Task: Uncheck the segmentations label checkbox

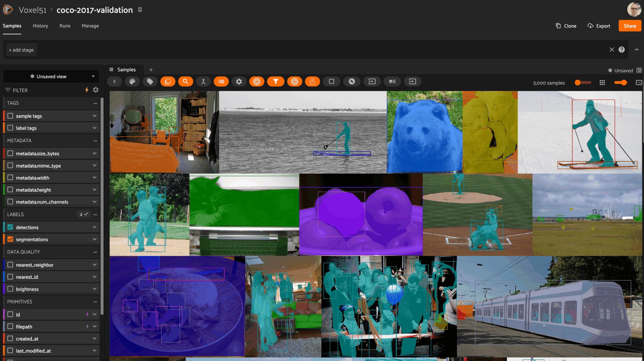Action: pos(10,239)
